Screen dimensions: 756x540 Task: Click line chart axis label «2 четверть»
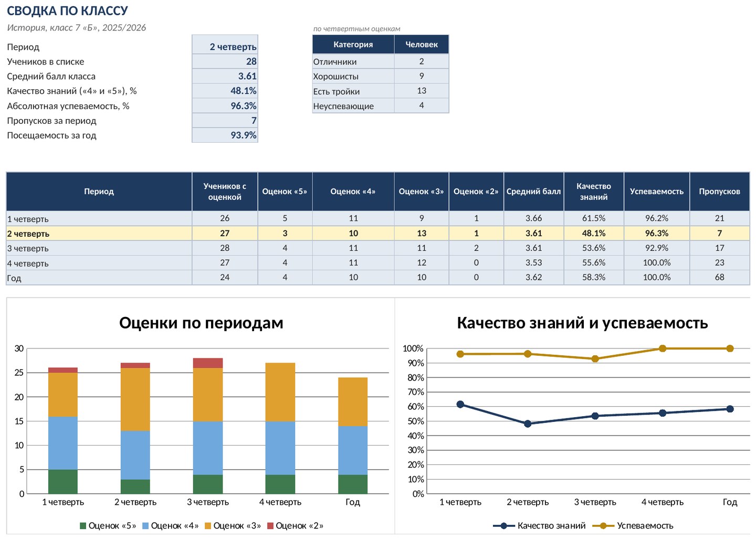(x=528, y=502)
